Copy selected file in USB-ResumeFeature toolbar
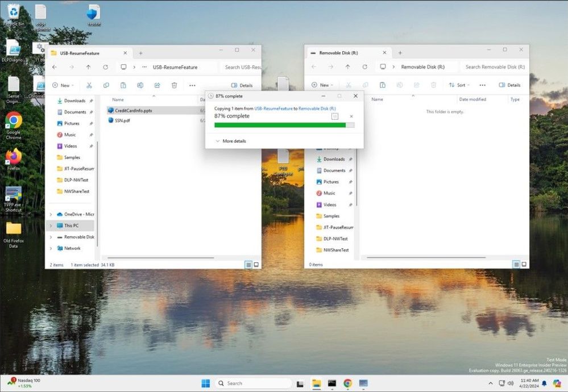 (106, 85)
